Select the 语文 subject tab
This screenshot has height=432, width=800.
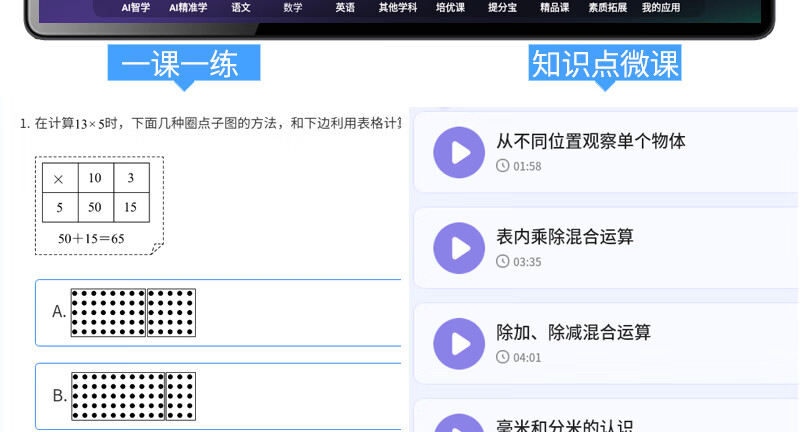point(241,8)
